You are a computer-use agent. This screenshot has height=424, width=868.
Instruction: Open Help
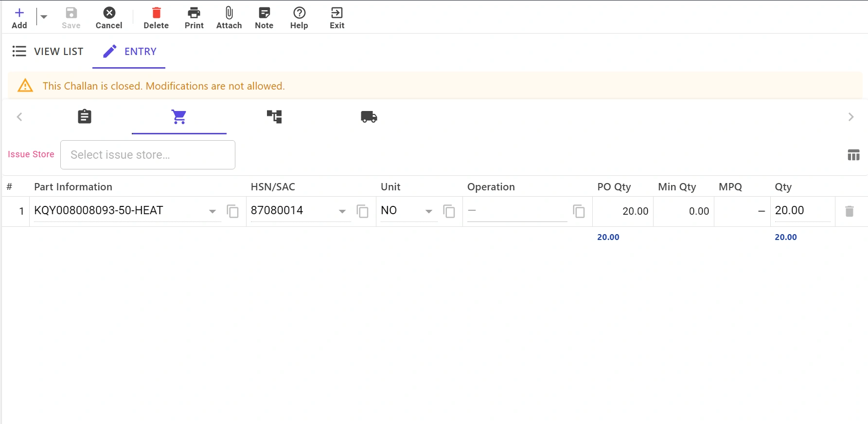click(299, 18)
